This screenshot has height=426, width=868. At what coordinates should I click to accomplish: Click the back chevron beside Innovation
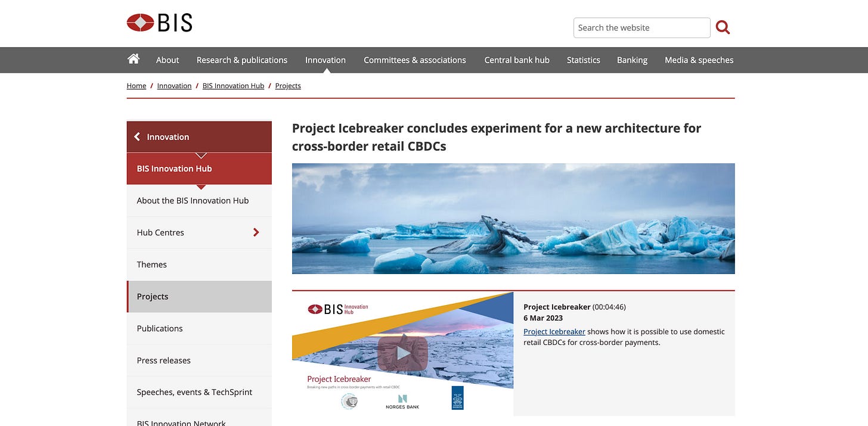coord(137,137)
